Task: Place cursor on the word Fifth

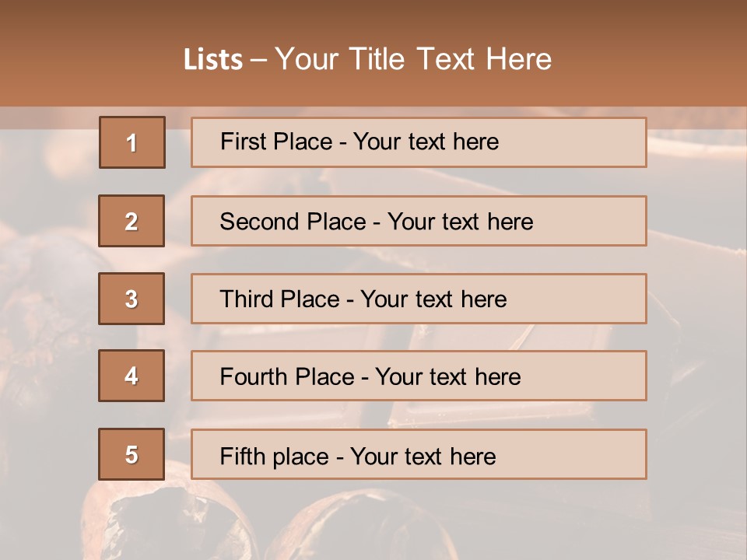Action: click(x=243, y=456)
